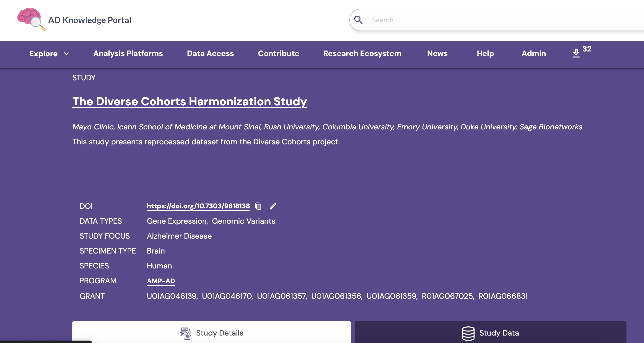
Task: Select grant U01AG046170
Action: [x=227, y=296]
